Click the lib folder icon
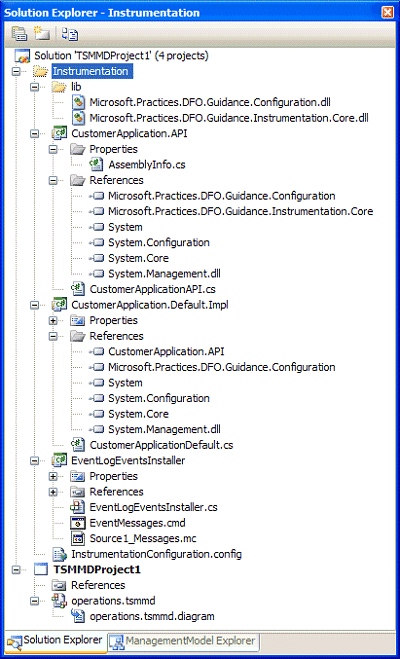The width and height of the screenshot is (400, 659). point(58,87)
